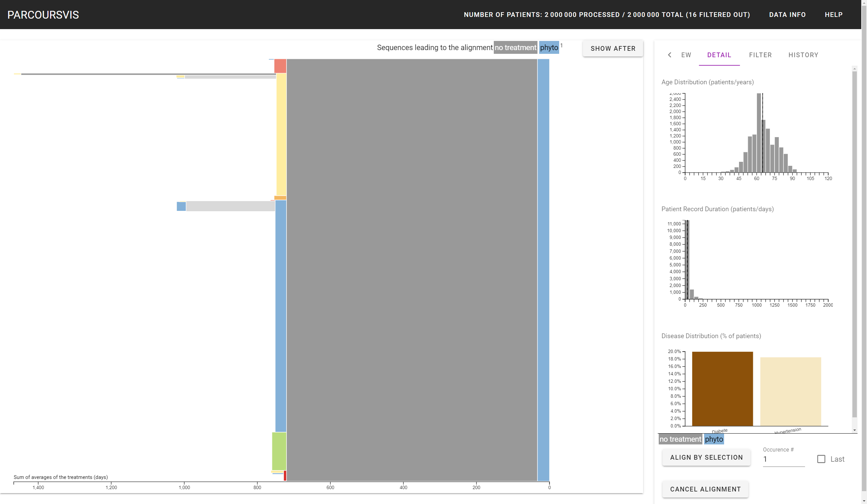Screen dimensions: 867x504
Task: Click the scroll up arrow in detail panel
Action: click(x=854, y=69)
